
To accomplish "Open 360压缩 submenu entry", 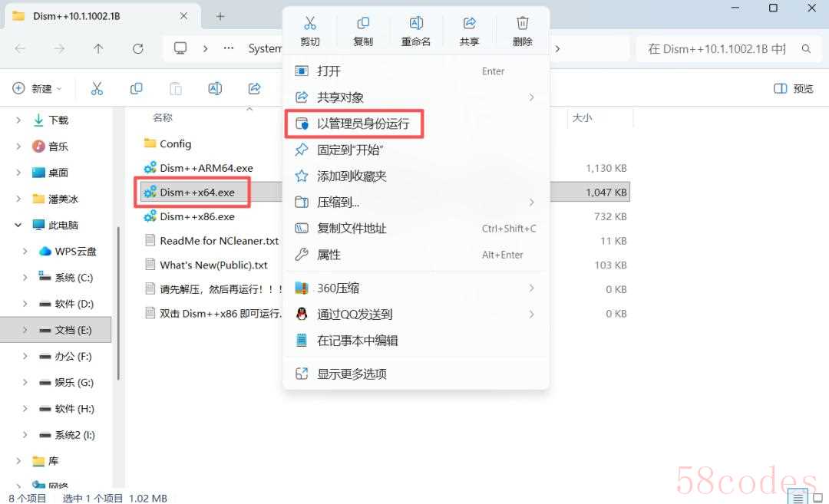I will tap(416, 288).
